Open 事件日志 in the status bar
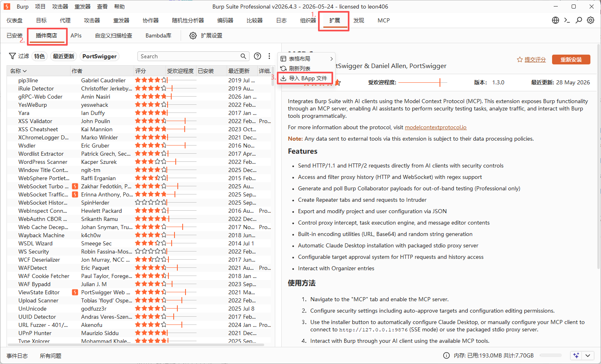Viewport: 601px width, 364px height. coord(17,356)
